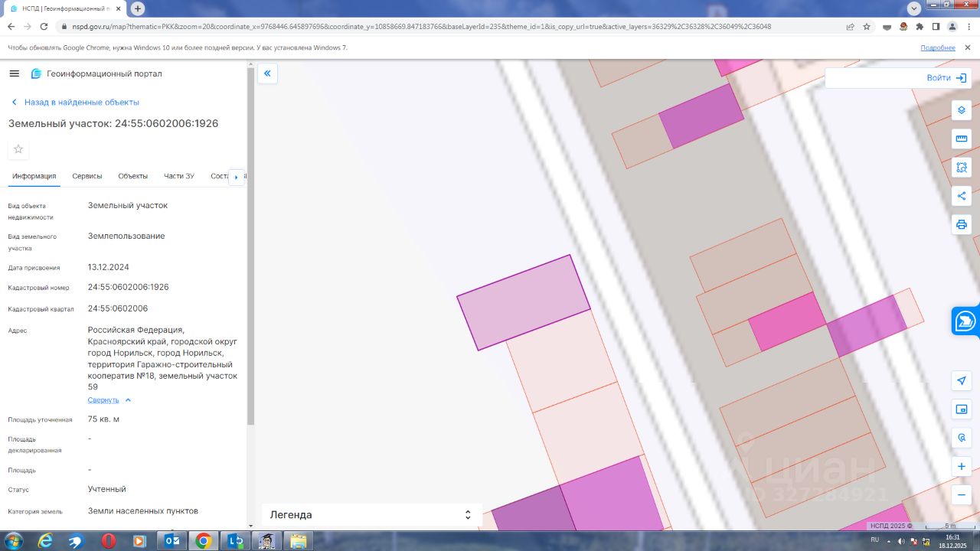Switch to the Части ЗУ tab
This screenshot has height=551, width=980.
pos(179,176)
